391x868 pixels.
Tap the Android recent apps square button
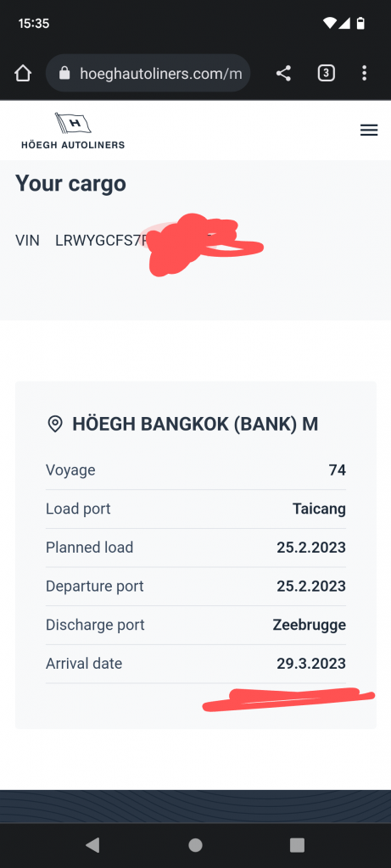pos(298,845)
